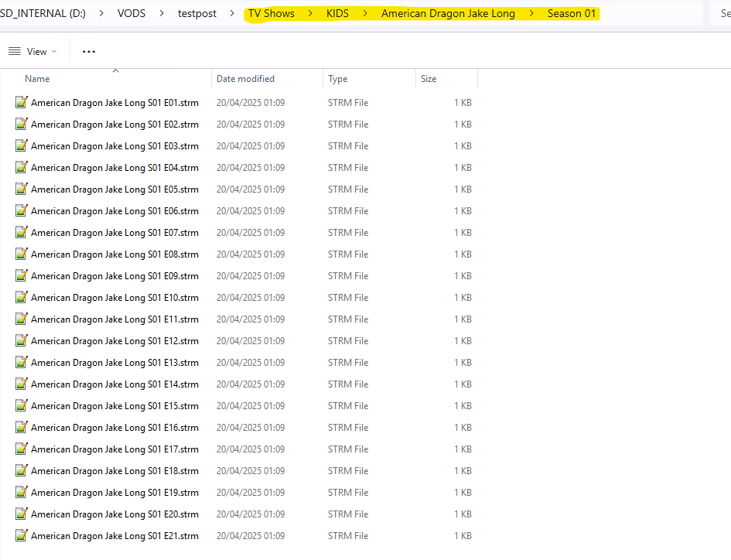
Task: Select file name American Dragon Jake Long S01 E15.strm
Action: point(114,405)
